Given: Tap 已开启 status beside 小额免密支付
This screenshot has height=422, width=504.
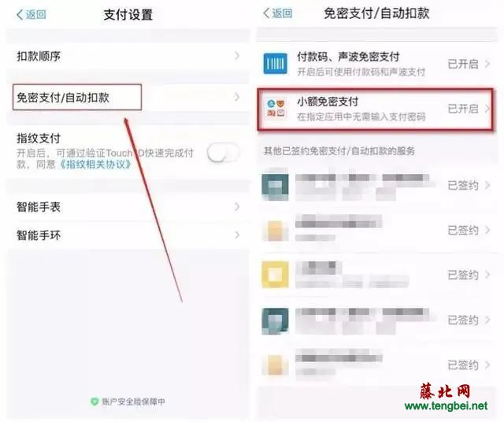Looking at the screenshot, I should point(463,109).
